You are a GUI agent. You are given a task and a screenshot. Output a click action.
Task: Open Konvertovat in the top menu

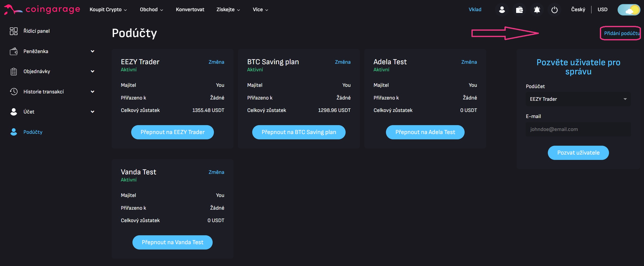pos(190,10)
